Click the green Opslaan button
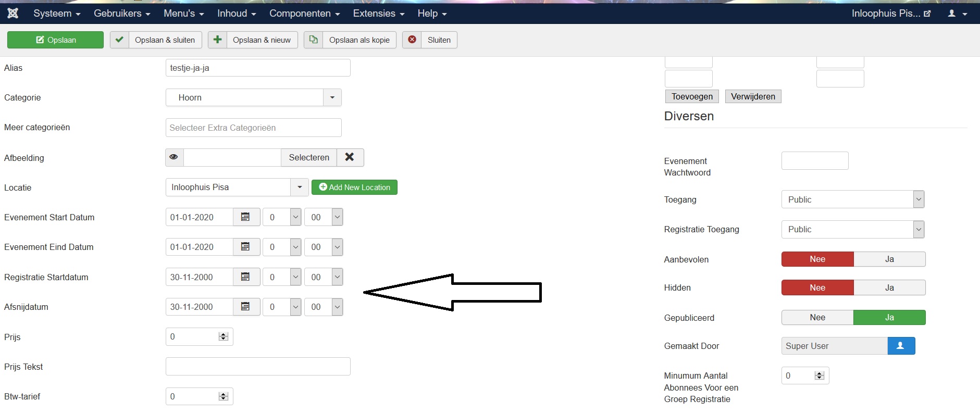Image resolution: width=980 pixels, height=413 pixels. tap(56, 40)
